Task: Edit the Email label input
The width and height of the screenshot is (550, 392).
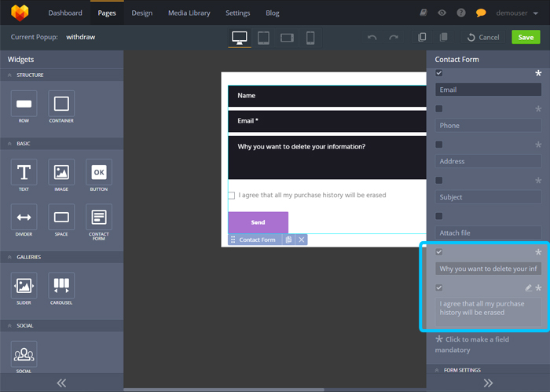Action: pos(488,90)
